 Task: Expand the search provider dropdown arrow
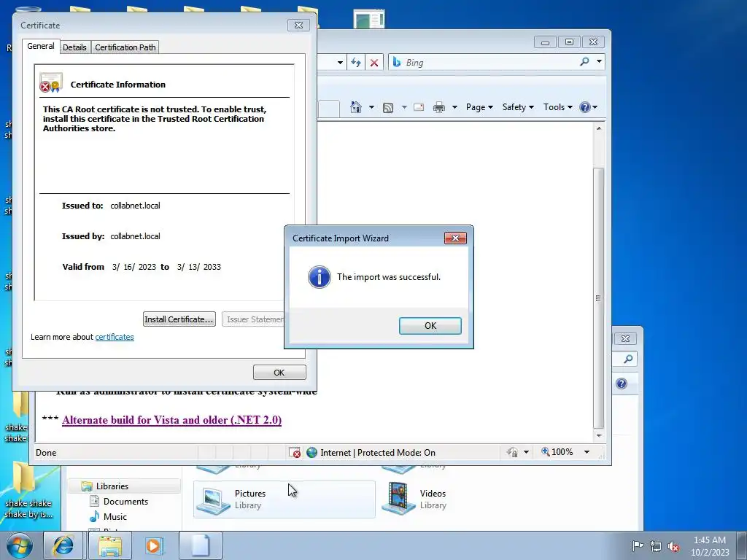point(600,61)
